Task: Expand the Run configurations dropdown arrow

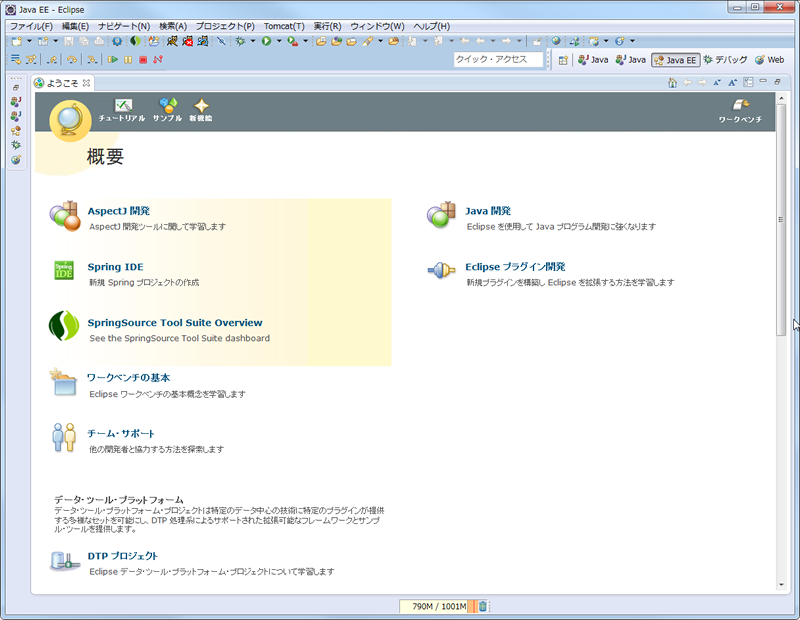Action: (x=279, y=41)
